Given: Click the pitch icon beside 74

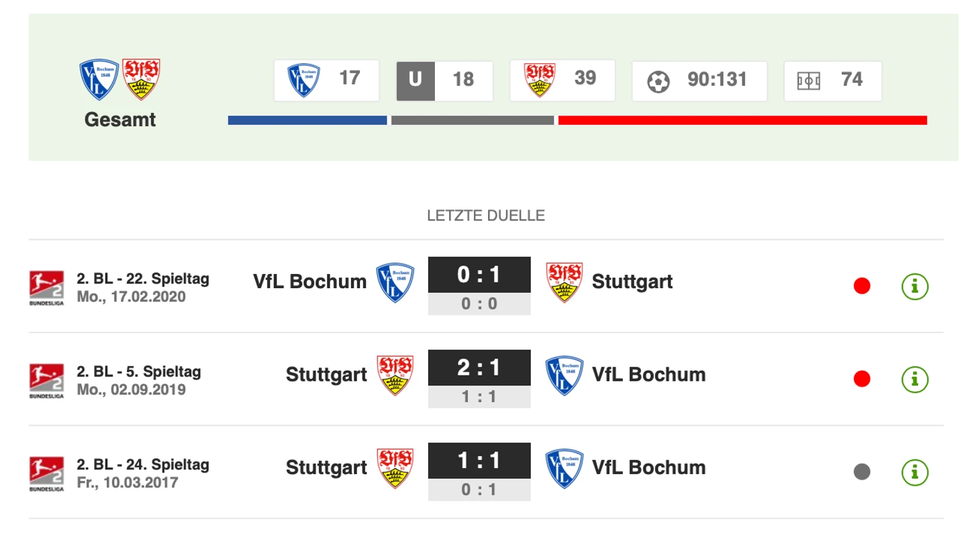Looking at the screenshot, I should (808, 81).
